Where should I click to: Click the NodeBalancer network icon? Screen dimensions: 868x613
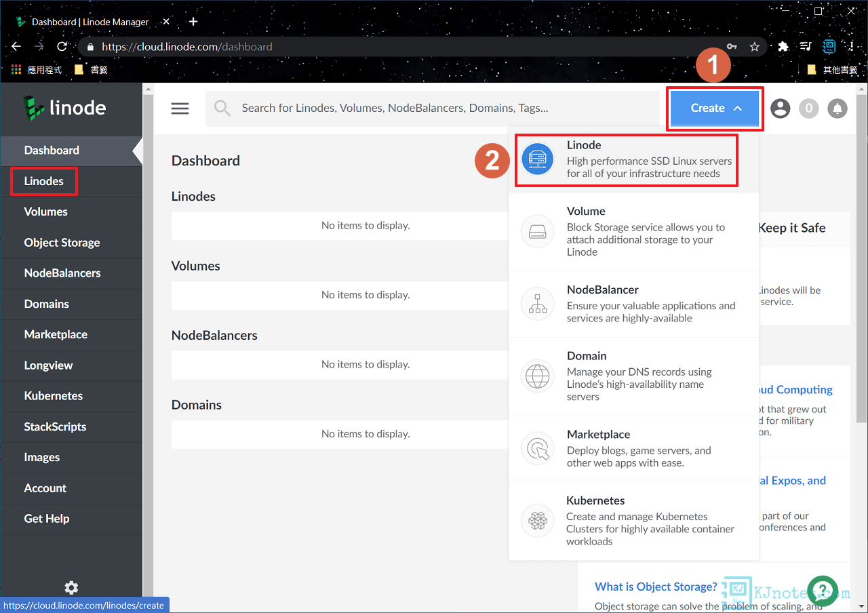(x=538, y=304)
